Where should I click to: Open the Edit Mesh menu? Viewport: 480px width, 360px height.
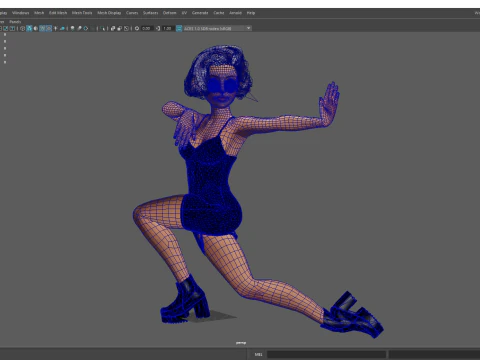point(58,13)
